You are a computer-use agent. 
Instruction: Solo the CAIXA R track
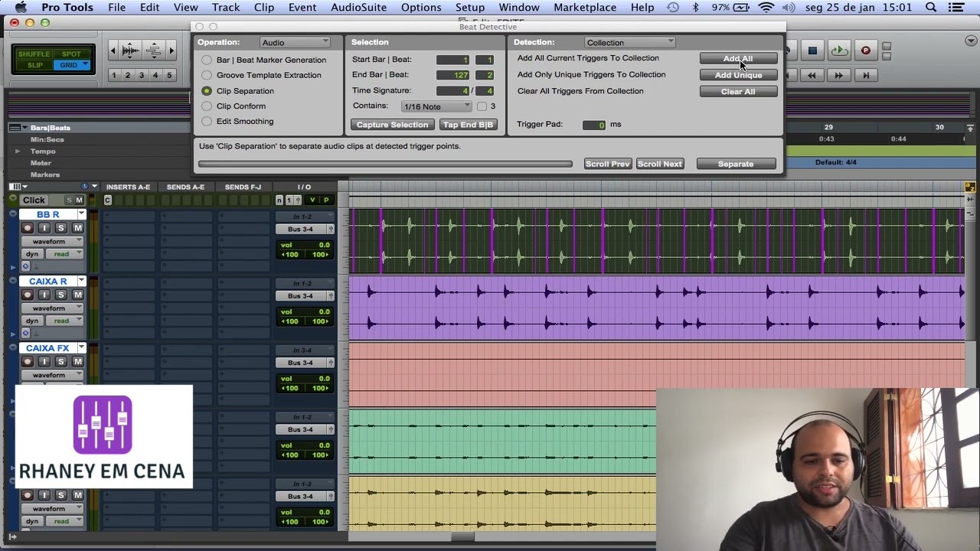pyautogui.click(x=61, y=295)
